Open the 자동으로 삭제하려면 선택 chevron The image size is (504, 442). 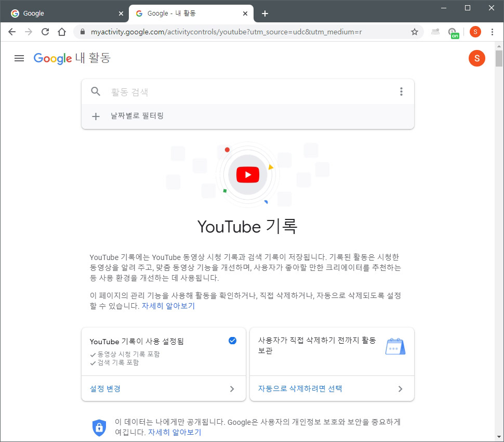point(400,388)
